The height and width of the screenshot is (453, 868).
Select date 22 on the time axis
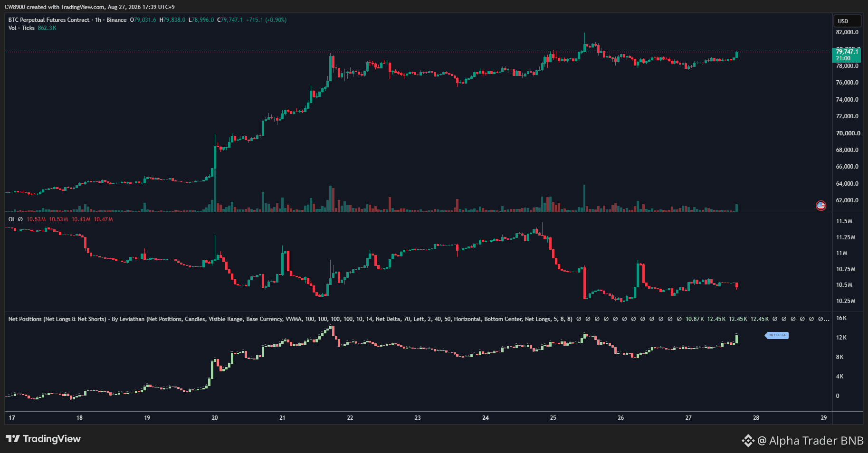coord(350,418)
